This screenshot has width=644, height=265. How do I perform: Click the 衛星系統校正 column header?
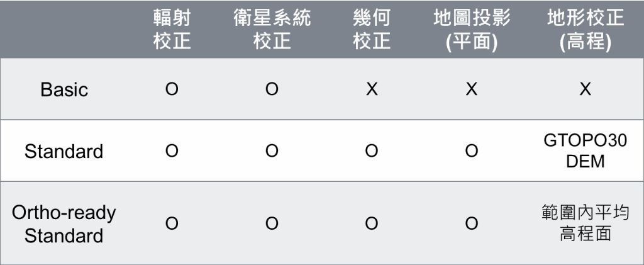[x=272, y=29]
